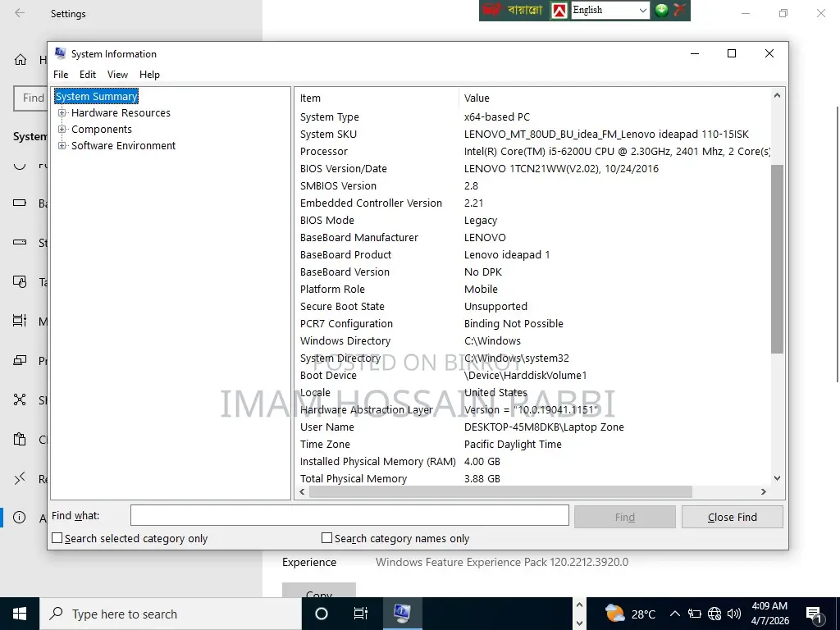Click the Settings Home icon

click(x=21, y=59)
